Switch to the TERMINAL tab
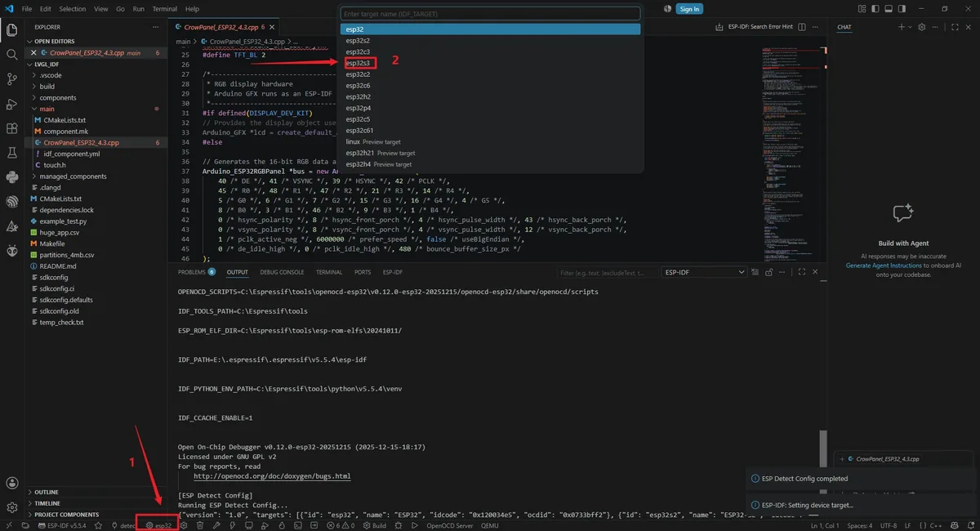Screen dimensions: 980x531 (x=329, y=272)
